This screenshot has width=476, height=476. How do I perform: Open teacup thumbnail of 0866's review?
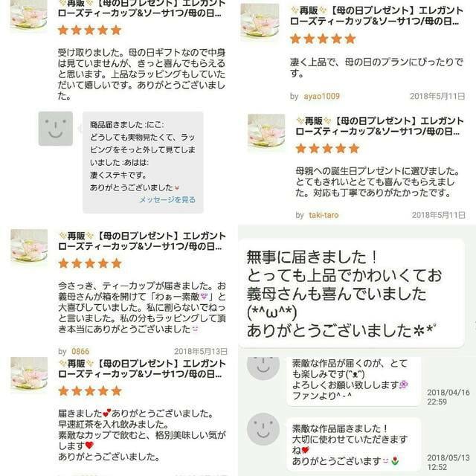coord(29,246)
